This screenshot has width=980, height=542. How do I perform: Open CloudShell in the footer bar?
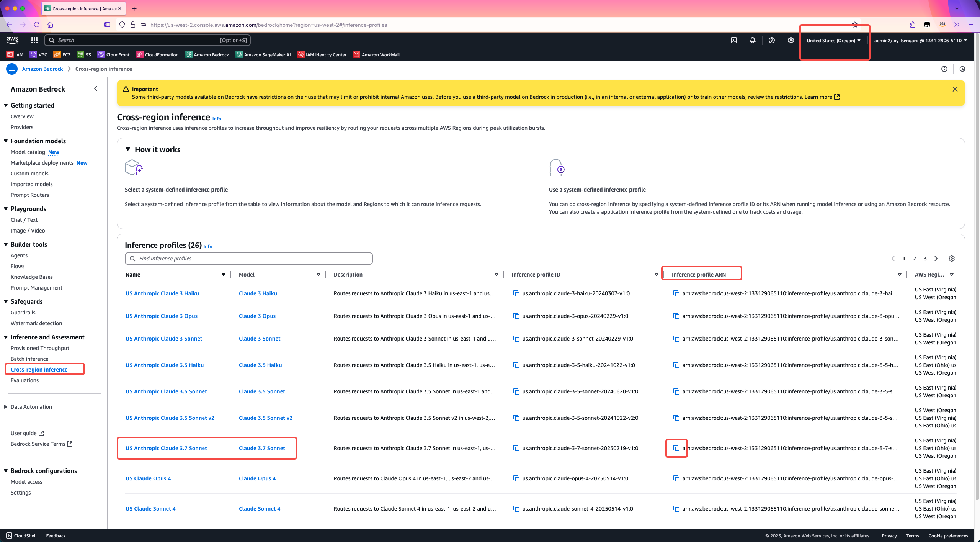21,535
